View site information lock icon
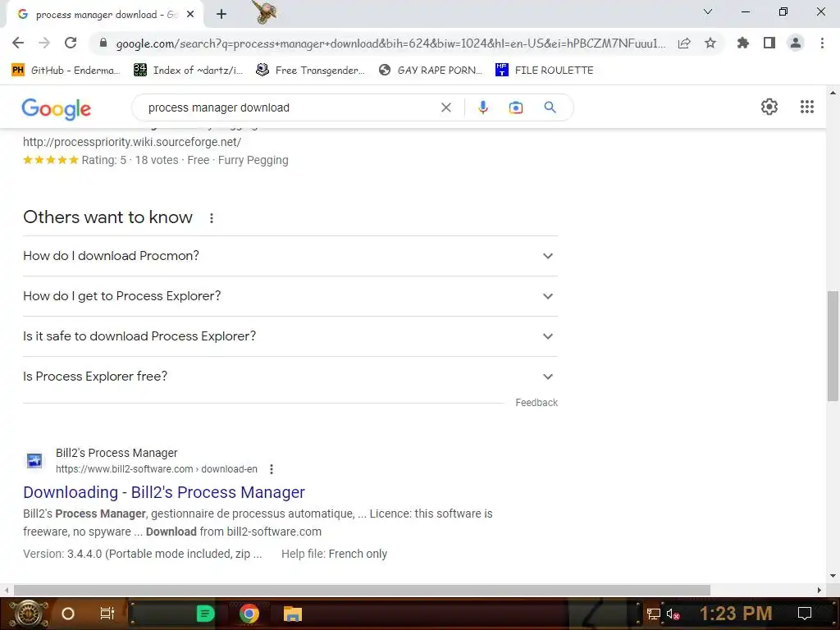The image size is (840, 630). coord(103,43)
